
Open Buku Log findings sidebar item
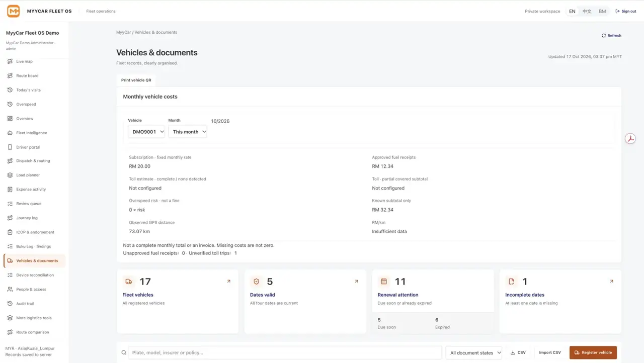[34, 246]
